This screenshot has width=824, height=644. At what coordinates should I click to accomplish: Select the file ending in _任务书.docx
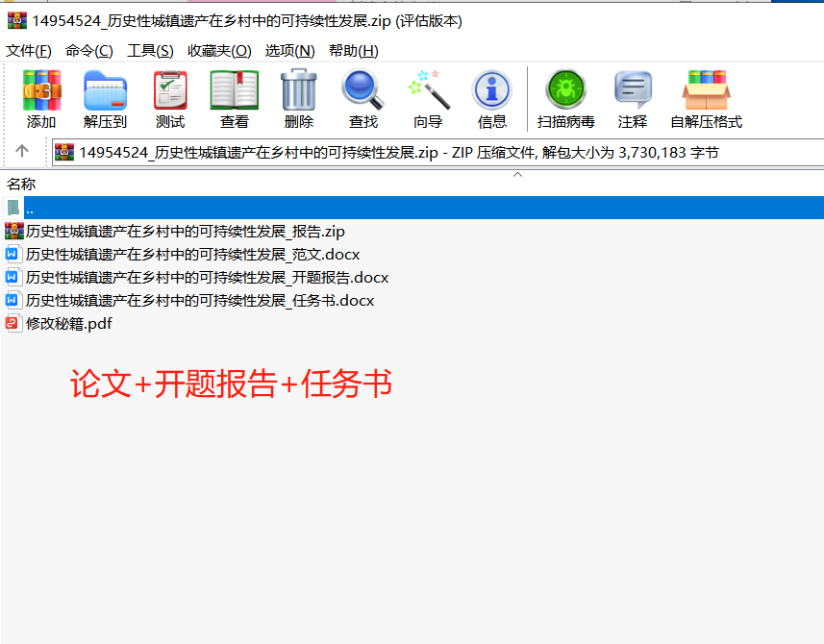click(x=200, y=301)
